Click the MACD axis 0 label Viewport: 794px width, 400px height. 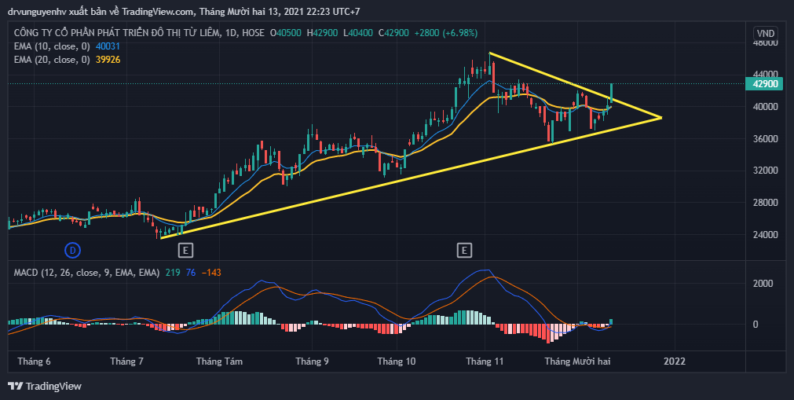[x=755, y=324]
